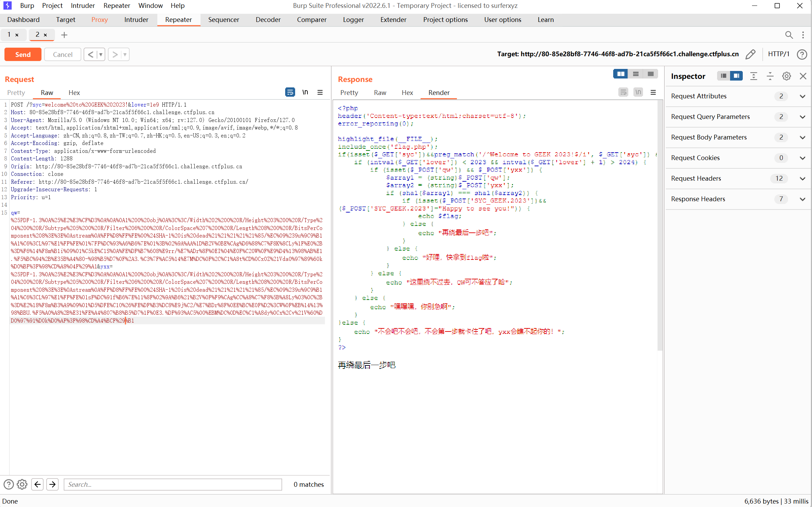Click the search magnifier in the tab bar
Screen dimensions: 812x507
tap(789, 35)
